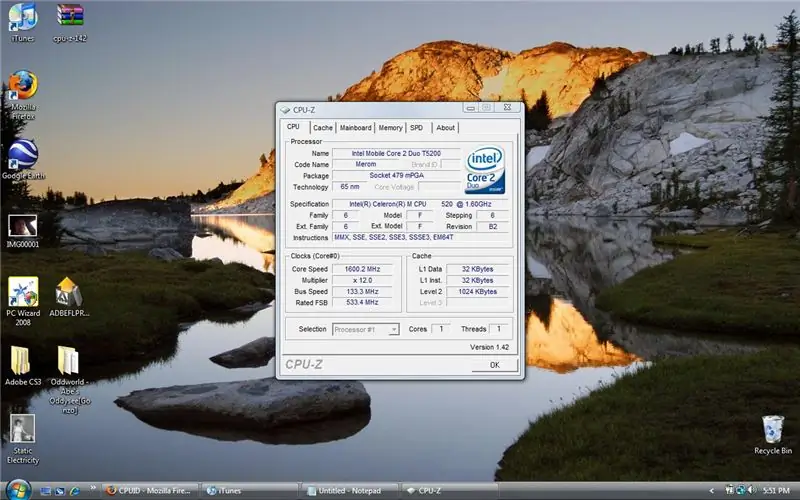Click the Switch between windows quick launch icon
The image size is (800, 500).
(60, 491)
